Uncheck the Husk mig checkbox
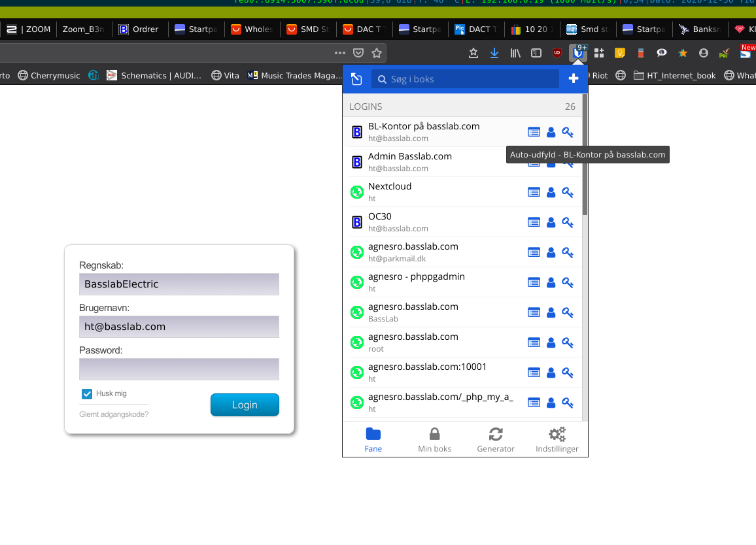 (x=86, y=393)
